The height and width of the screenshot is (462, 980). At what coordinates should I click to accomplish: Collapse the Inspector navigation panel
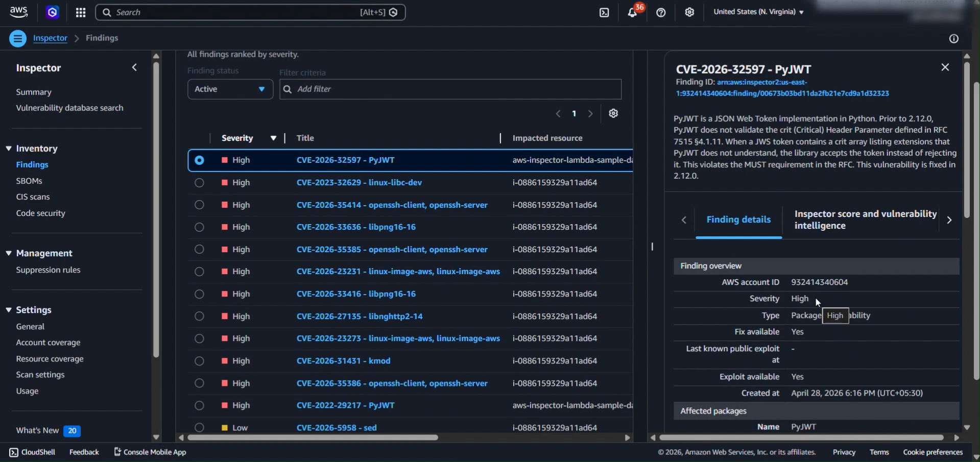point(134,67)
